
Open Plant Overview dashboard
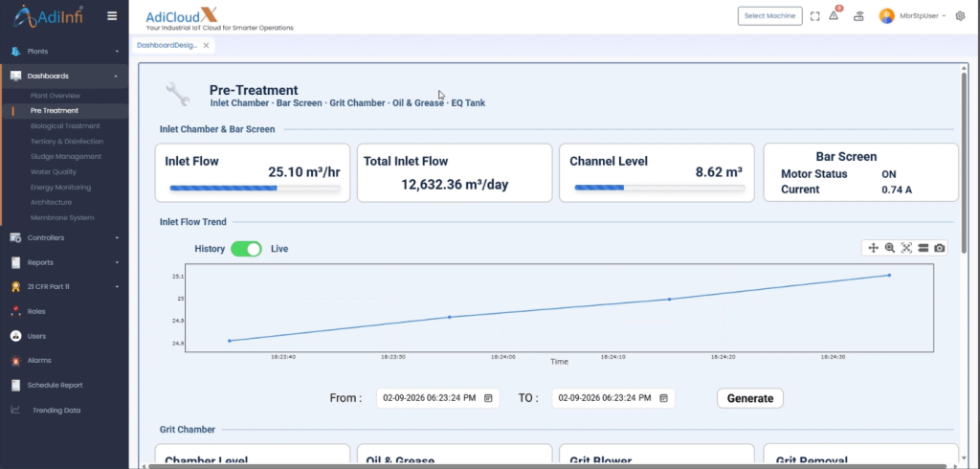pyautogui.click(x=55, y=96)
